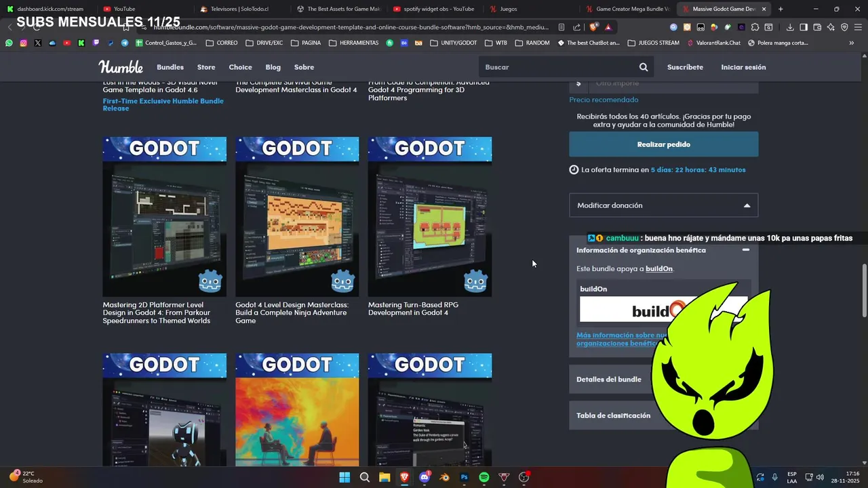
Task: Click Iniciar sesión in the header
Action: pos(743,67)
